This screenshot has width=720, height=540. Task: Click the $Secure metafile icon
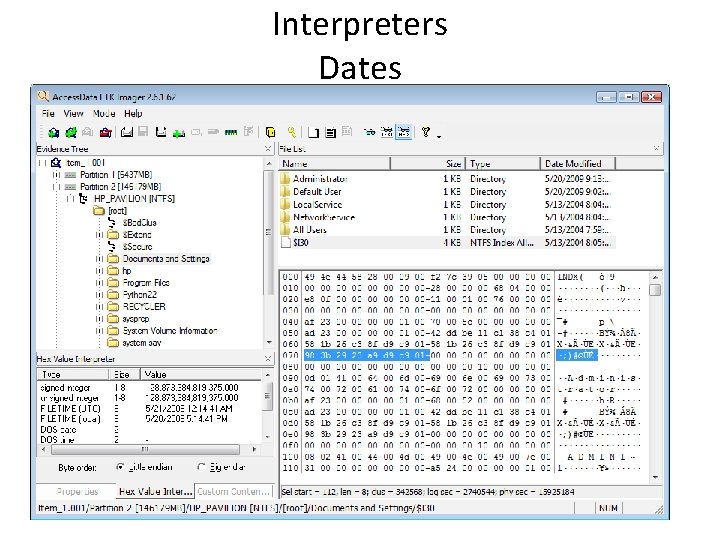(x=112, y=247)
